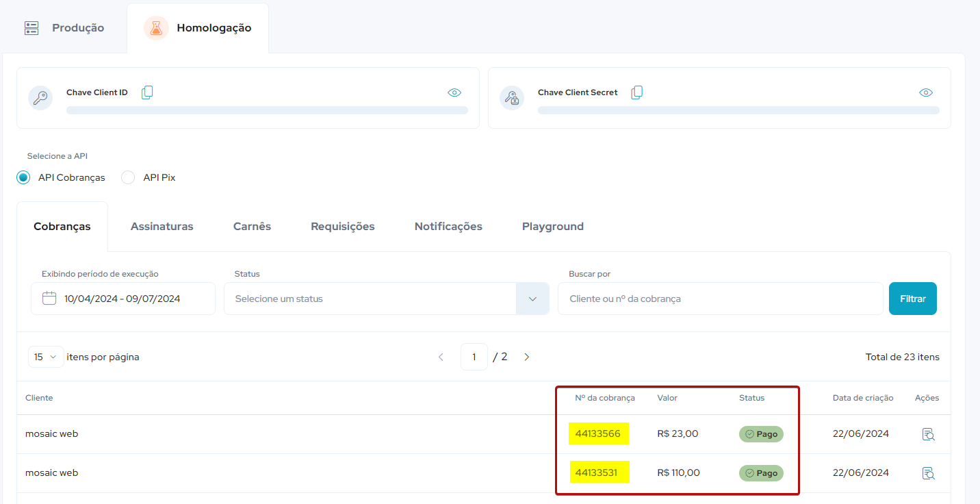Open the Requisições tab
Screen dimensions: 980x504
point(343,227)
